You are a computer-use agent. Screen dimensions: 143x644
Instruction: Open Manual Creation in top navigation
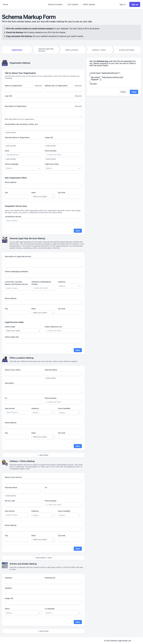(x=55, y=5)
